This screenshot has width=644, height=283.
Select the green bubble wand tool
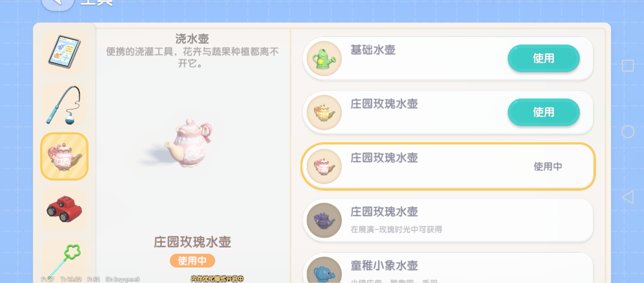click(x=64, y=261)
